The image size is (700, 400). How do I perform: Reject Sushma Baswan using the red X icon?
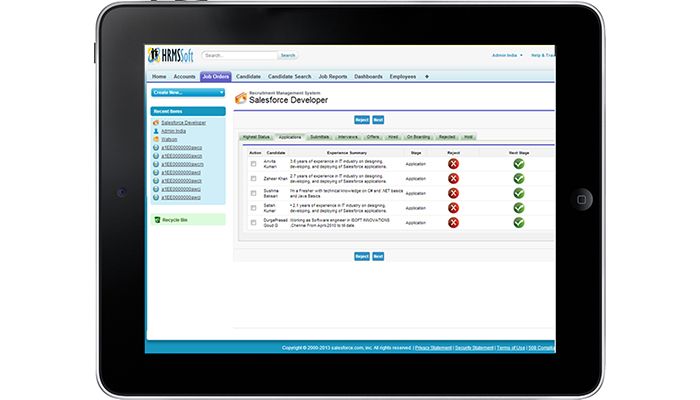point(453,193)
